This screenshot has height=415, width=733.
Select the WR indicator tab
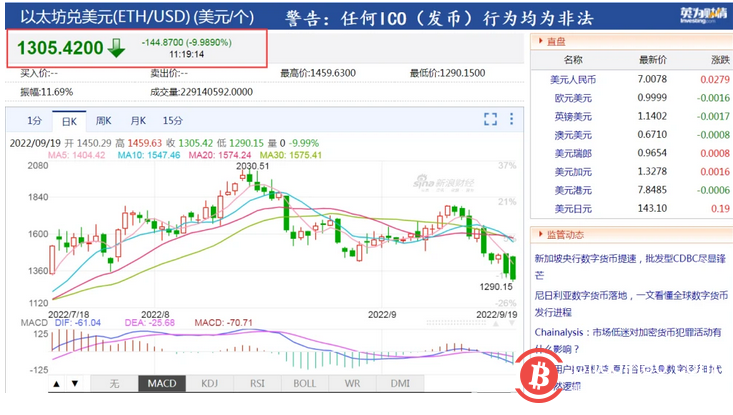click(352, 384)
